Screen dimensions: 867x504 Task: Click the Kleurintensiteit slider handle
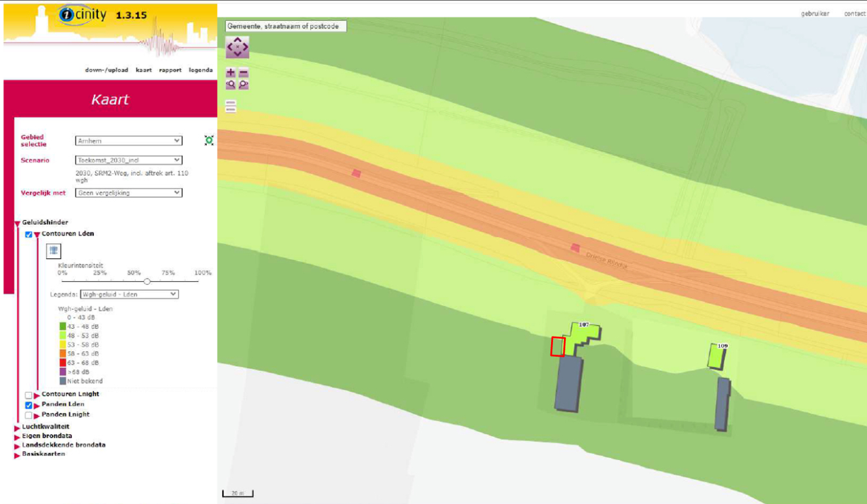click(x=147, y=281)
